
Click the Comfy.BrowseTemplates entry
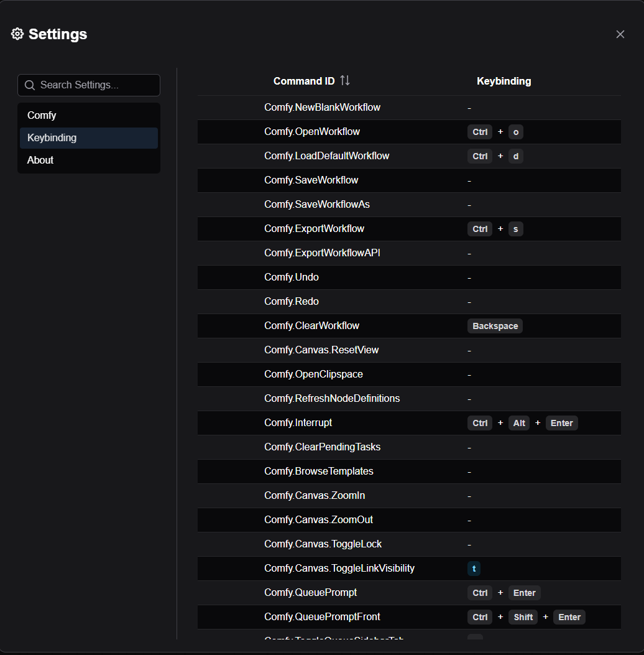pos(318,471)
